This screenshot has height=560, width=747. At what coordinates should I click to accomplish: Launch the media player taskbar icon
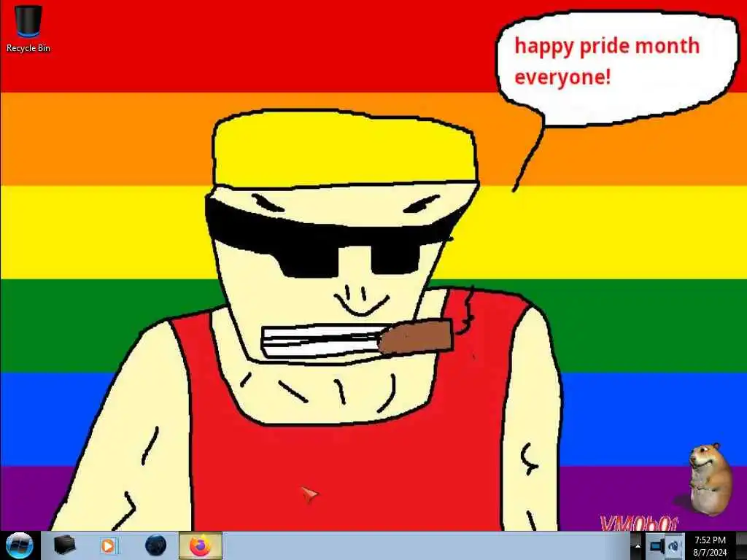tap(109, 545)
